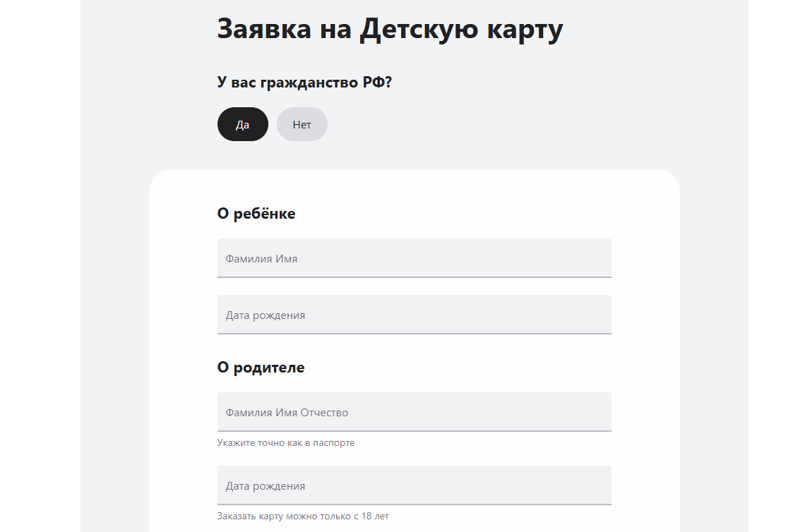Image resolution: width=810 pixels, height=532 pixels.
Task: Click the "Заявка на Детскую карту" title
Action: coord(390,30)
